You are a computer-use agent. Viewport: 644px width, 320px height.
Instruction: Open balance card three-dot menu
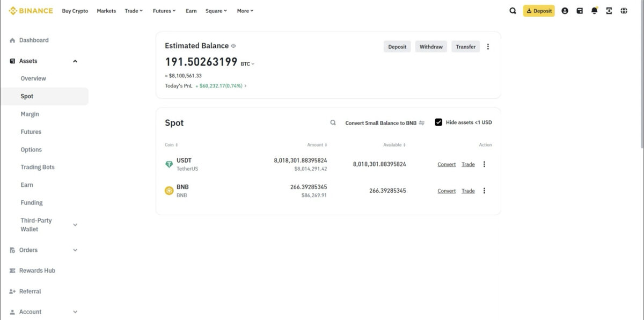[488, 47]
